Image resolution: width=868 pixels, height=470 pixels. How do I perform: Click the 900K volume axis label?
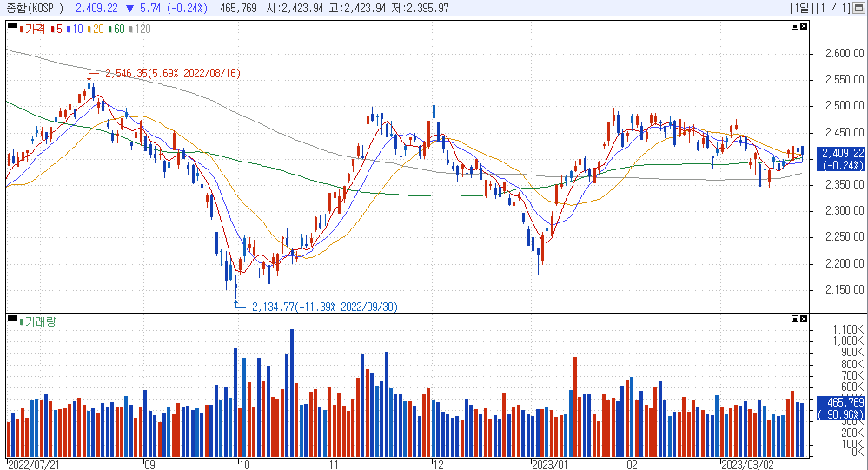[x=852, y=353]
